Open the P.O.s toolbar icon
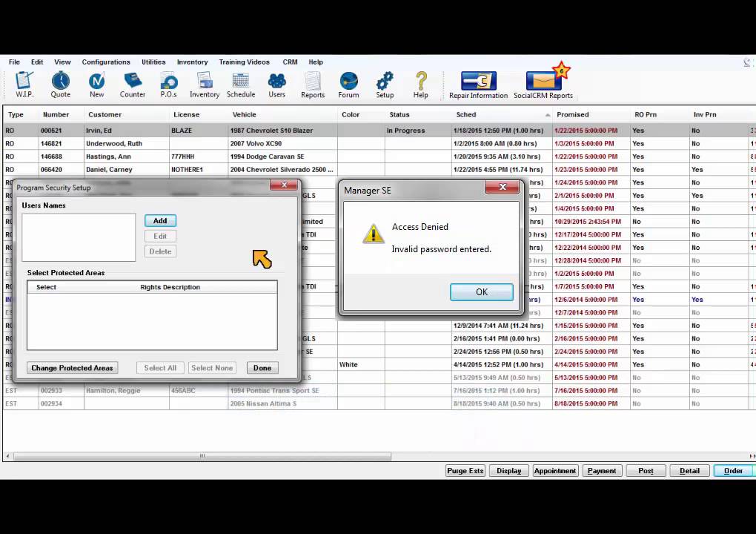 click(168, 84)
